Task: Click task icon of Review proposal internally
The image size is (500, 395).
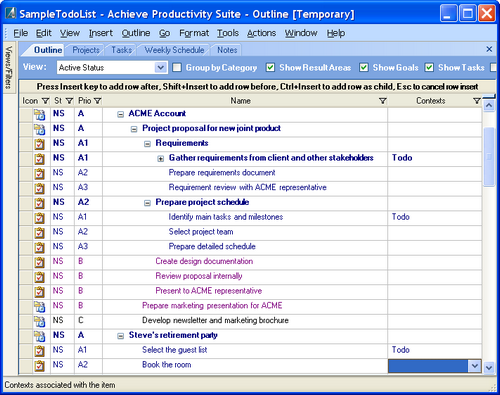Action: (x=39, y=277)
